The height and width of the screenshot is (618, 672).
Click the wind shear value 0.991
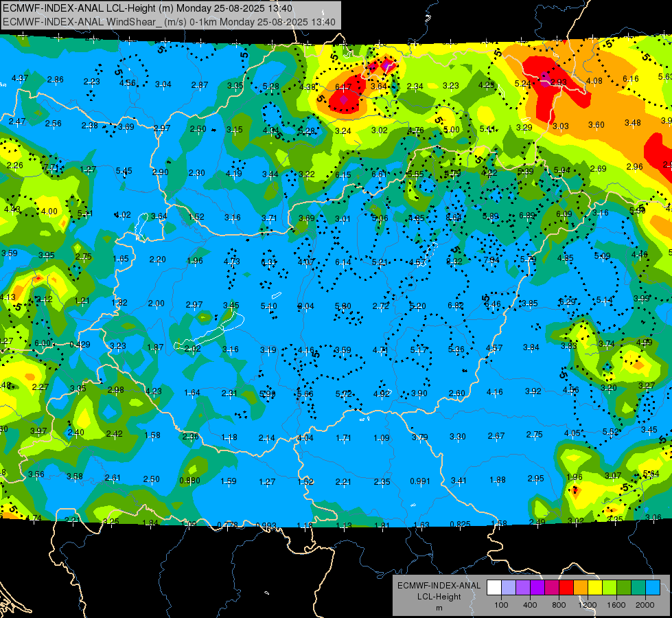pyautogui.click(x=420, y=481)
